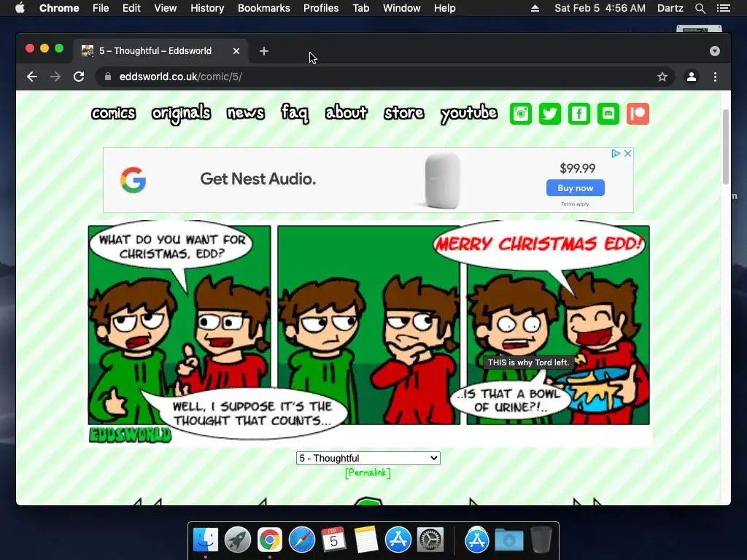The image size is (747, 560).
Task: Go to the comics section
Action: click(x=113, y=113)
